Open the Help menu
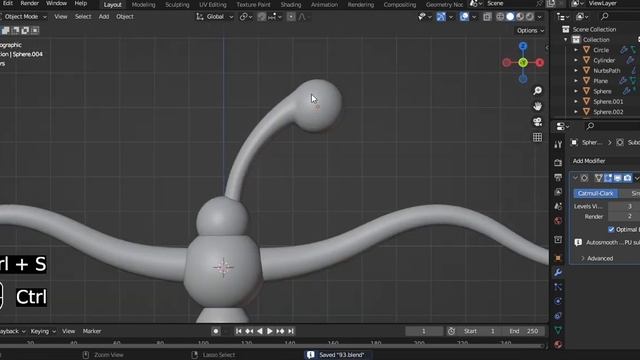This screenshot has height=360, width=640. point(80,3)
